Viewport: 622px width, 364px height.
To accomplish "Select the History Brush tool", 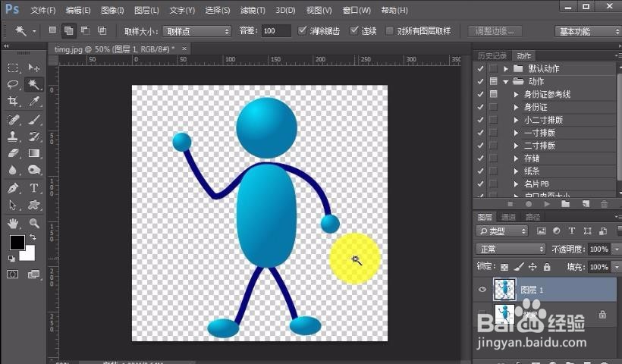I will tap(33, 136).
